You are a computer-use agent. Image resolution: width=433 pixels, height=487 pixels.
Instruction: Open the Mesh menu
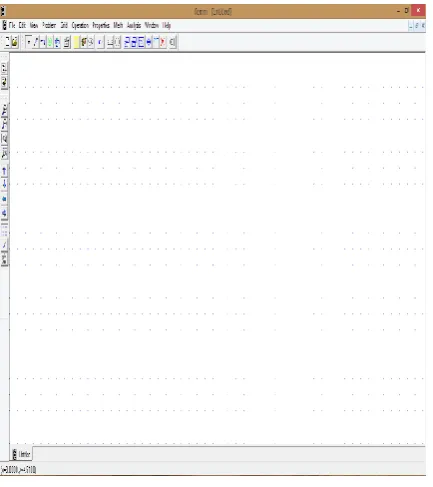point(118,25)
